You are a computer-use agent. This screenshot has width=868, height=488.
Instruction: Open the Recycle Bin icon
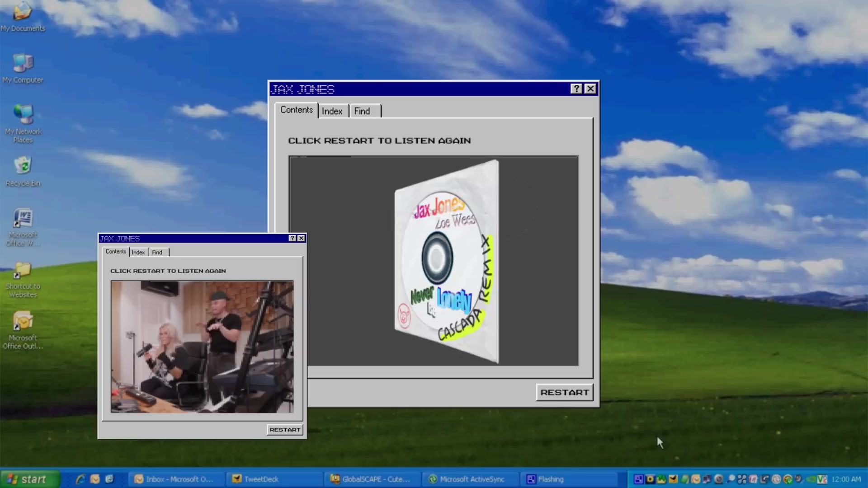(x=23, y=172)
